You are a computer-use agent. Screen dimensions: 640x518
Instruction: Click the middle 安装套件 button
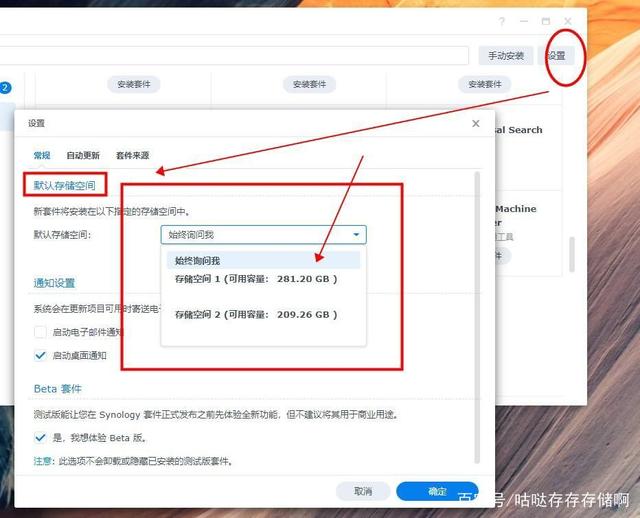pyautogui.click(x=309, y=84)
